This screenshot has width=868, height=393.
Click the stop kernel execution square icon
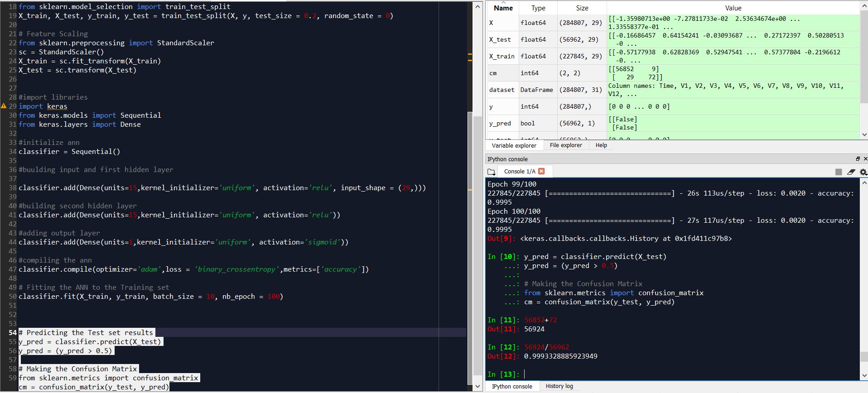839,172
